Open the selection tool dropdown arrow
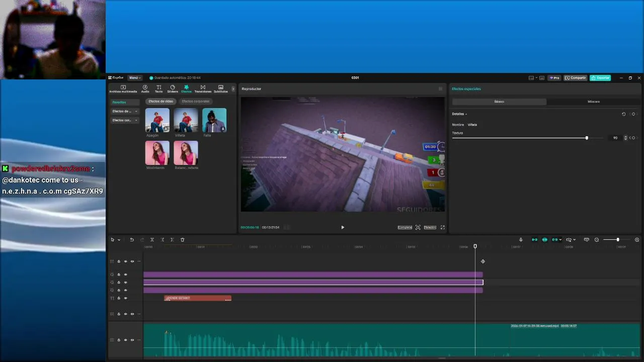 pos(119,240)
